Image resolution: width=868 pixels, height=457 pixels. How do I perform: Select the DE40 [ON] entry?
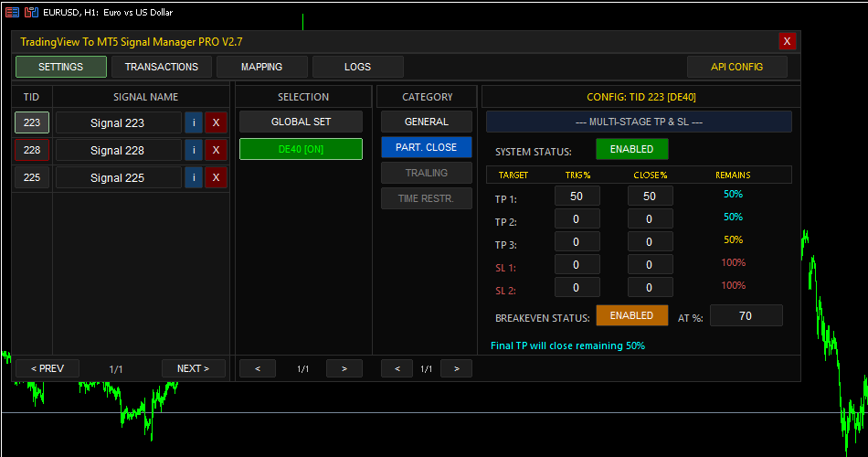[x=302, y=149]
